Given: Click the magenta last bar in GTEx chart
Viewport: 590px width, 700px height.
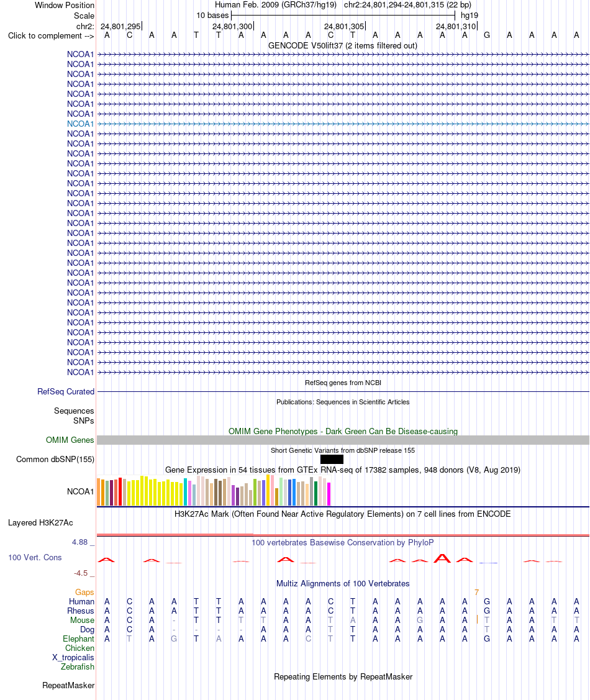Looking at the screenshot, I should coord(329,494).
